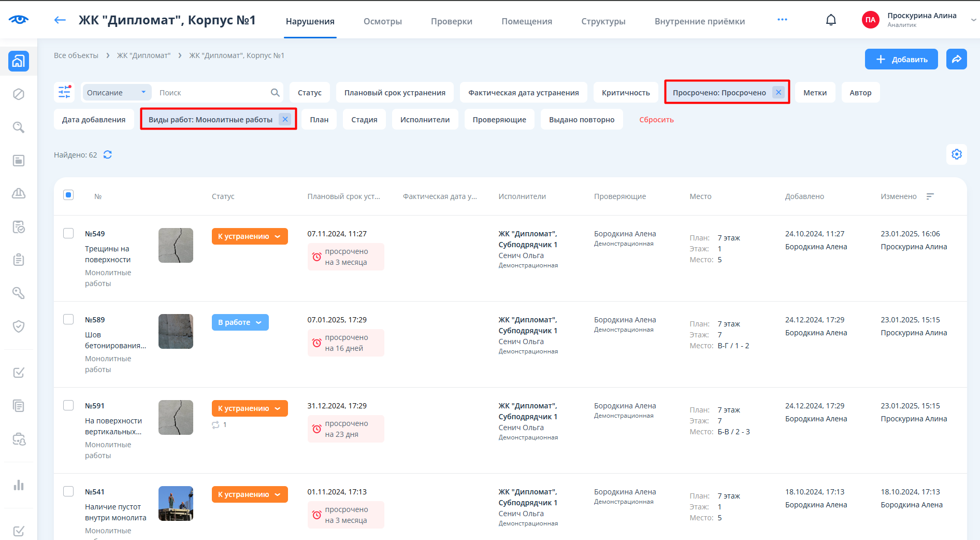Check the box for violation №549

68,233
